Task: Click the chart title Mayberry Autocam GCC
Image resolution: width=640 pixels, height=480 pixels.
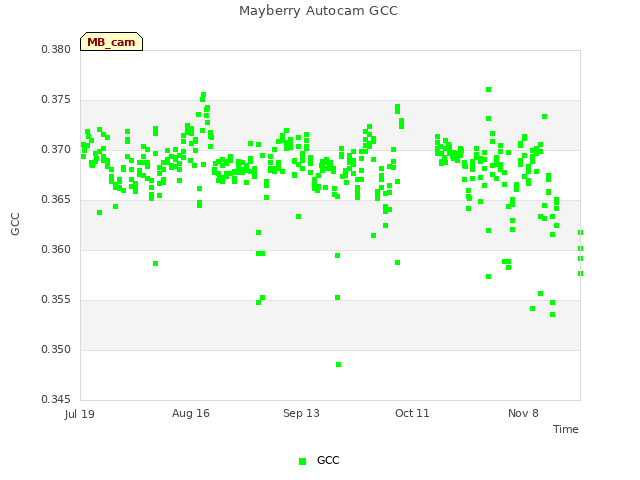Action: (x=318, y=11)
